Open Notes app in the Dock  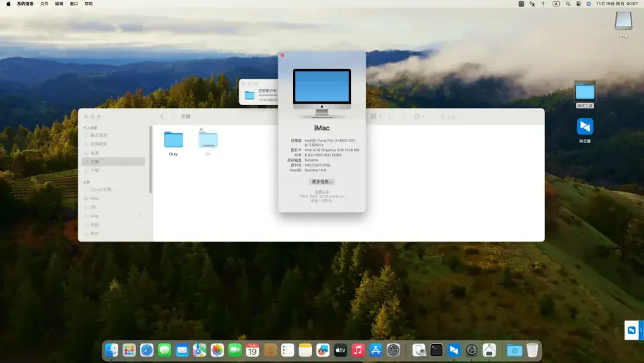305,350
